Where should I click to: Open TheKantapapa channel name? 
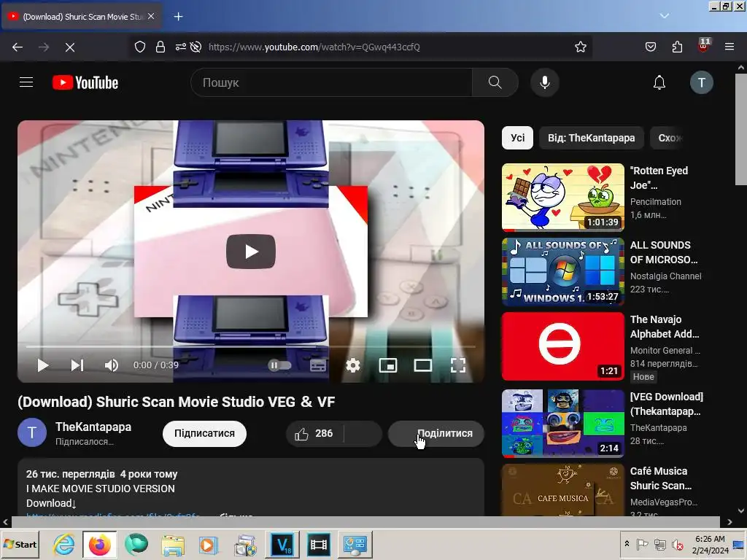pos(93,427)
